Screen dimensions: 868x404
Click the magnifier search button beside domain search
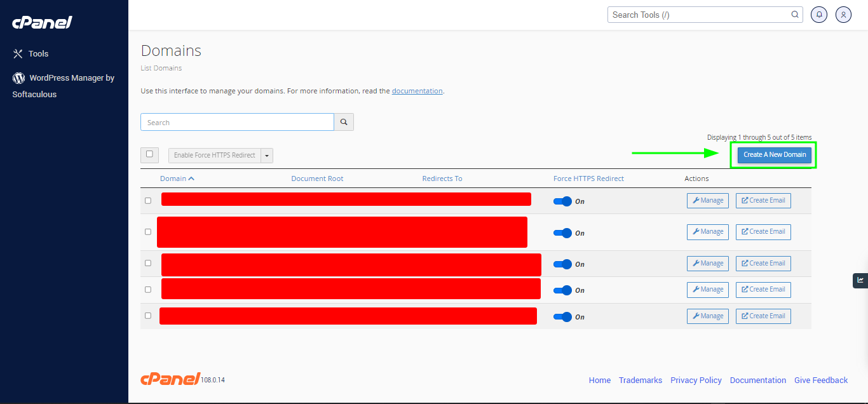click(344, 122)
